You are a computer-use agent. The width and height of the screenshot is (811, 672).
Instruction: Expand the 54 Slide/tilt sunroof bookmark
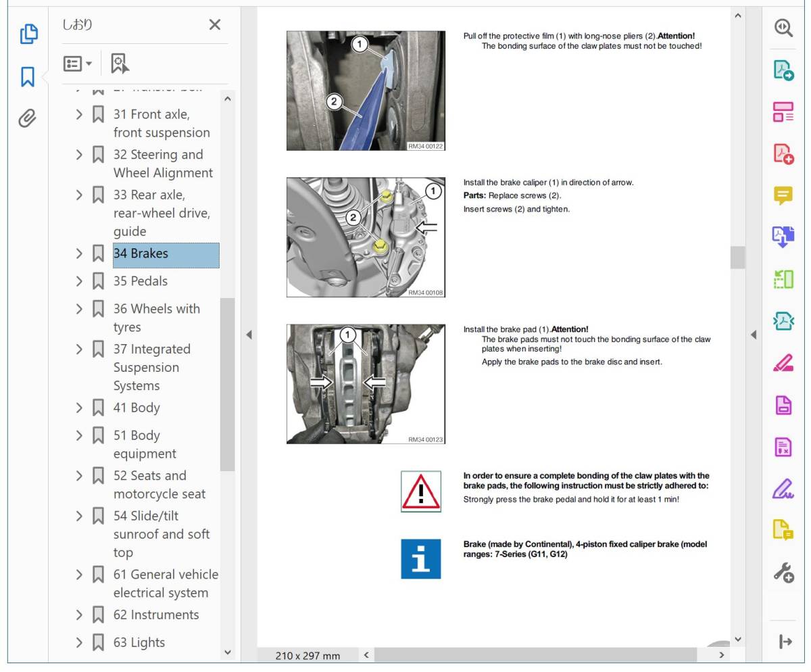click(x=79, y=517)
